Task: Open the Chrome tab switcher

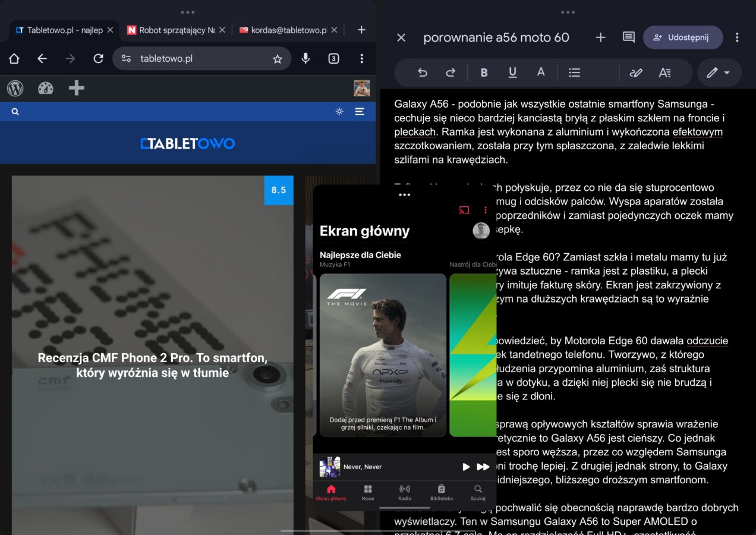Action: click(x=334, y=58)
